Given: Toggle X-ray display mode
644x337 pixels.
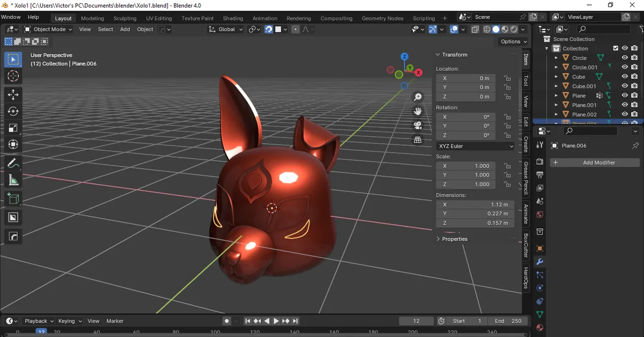Looking at the screenshot, I should (475, 29).
